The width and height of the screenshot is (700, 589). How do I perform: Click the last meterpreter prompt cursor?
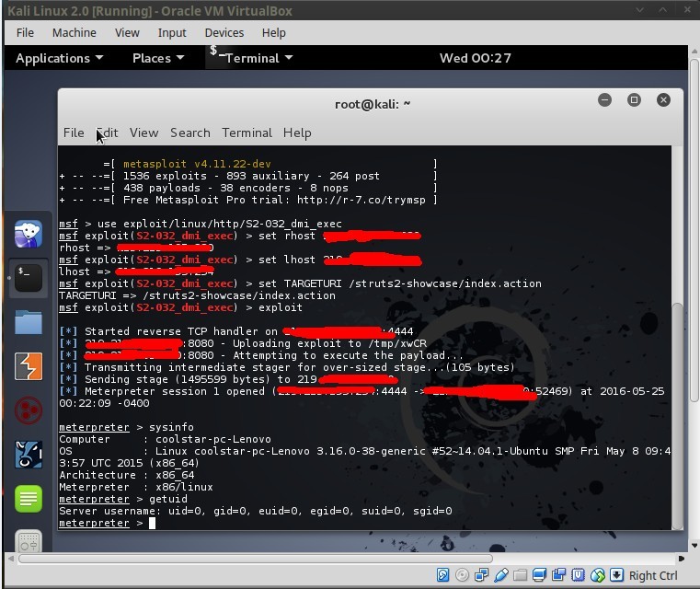coord(152,523)
